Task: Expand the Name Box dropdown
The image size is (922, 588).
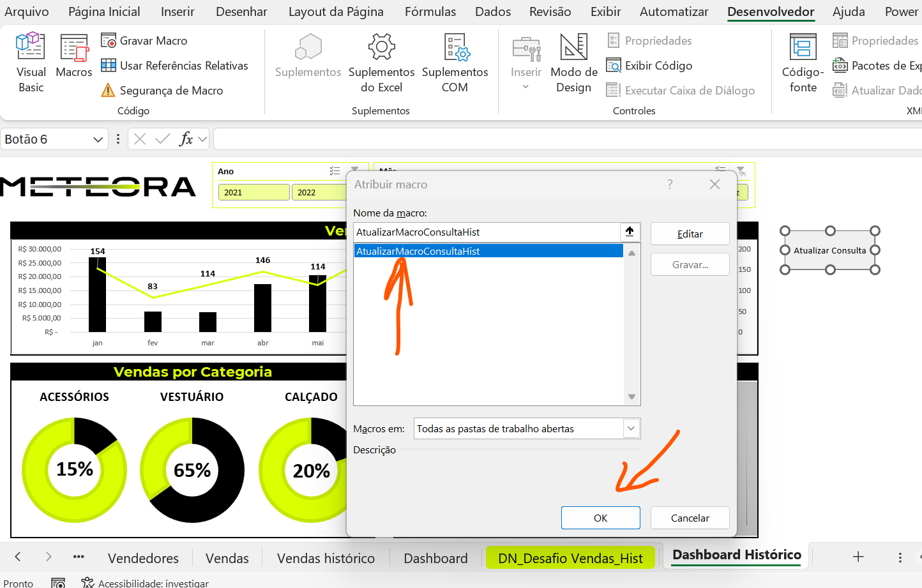Action: pyautogui.click(x=98, y=139)
